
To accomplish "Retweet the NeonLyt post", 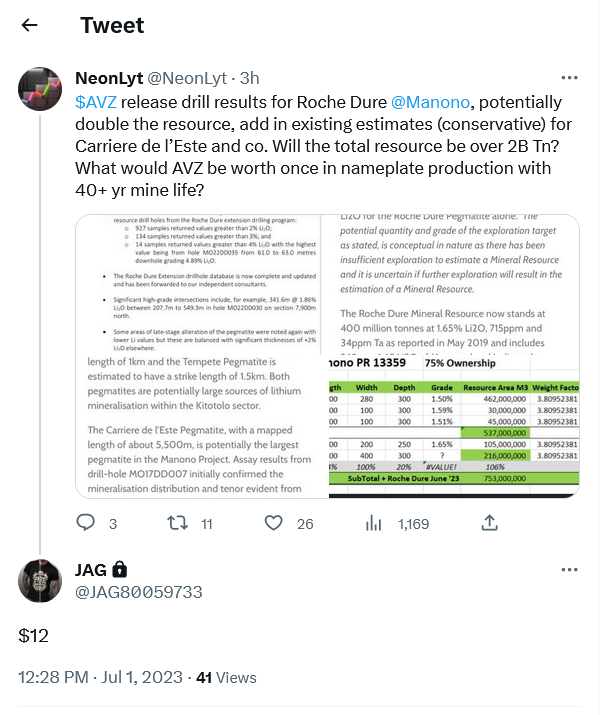I will point(177,523).
